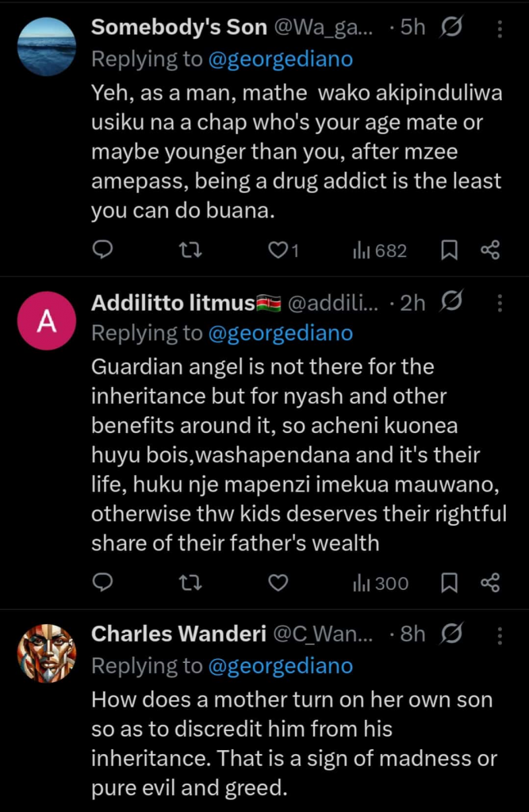The width and height of the screenshot is (529, 812).
Task: Share Somebody's Son's tweet
Action: (490, 251)
